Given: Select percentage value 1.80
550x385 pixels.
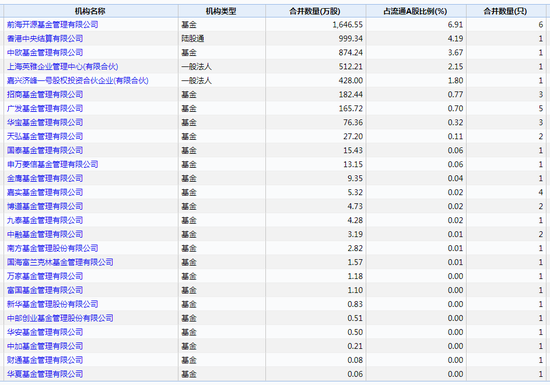Looking at the screenshot, I should 455,81.
